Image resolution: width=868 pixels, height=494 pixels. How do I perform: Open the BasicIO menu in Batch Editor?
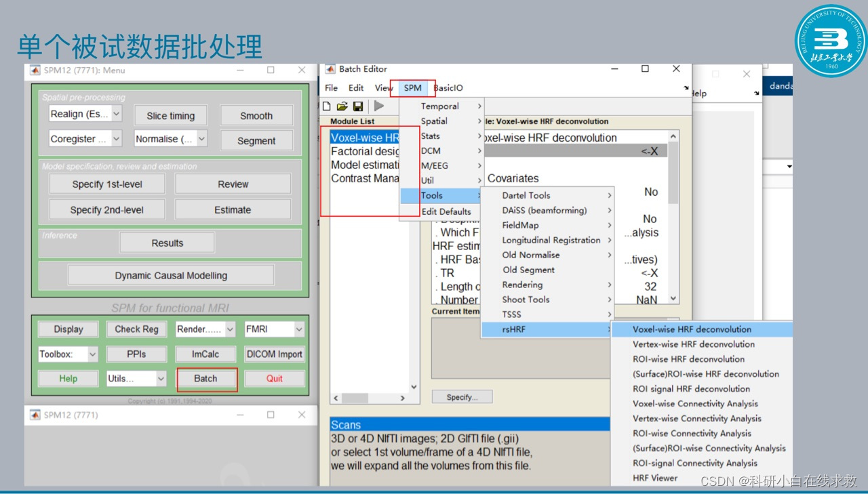pyautogui.click(x=448, y=88)
